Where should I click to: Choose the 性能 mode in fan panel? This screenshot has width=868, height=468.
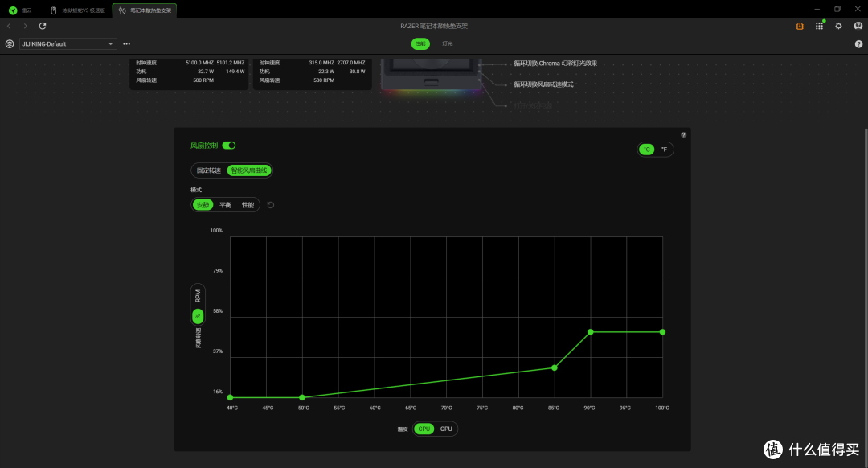point(248,205)
